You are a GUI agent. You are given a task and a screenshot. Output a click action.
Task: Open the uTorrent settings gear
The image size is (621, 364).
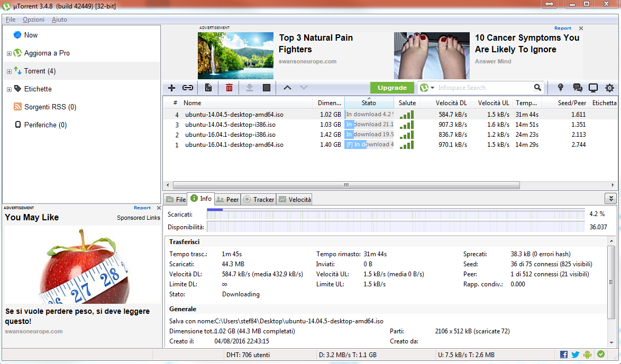point(610,88)
